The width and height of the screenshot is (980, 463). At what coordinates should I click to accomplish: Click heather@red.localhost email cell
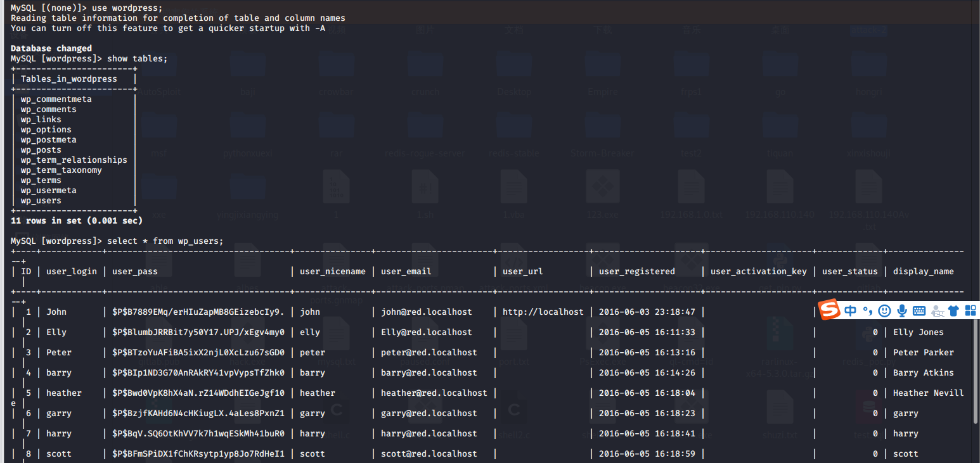coord(434,393)
